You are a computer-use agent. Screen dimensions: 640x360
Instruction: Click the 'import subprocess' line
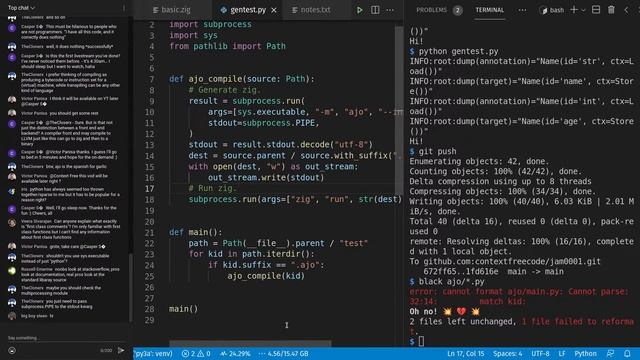211,24
